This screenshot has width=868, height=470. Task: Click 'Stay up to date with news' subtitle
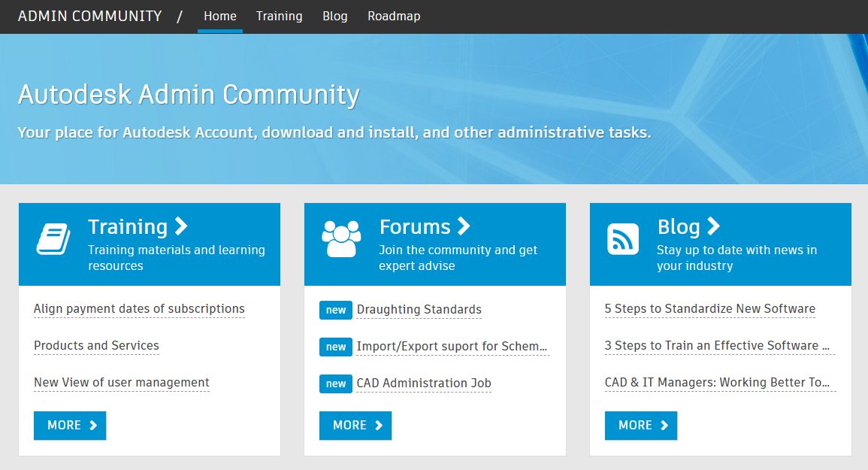pyautogui.click(x=736, y=258)
